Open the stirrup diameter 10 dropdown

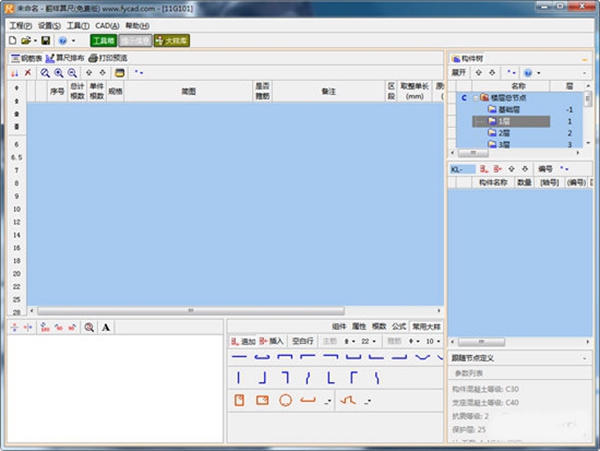(439, 341)
